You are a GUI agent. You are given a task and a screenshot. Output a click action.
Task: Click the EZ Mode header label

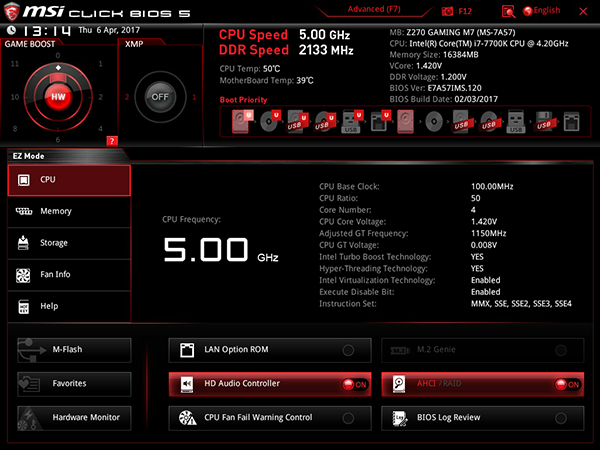click(28, 156)
